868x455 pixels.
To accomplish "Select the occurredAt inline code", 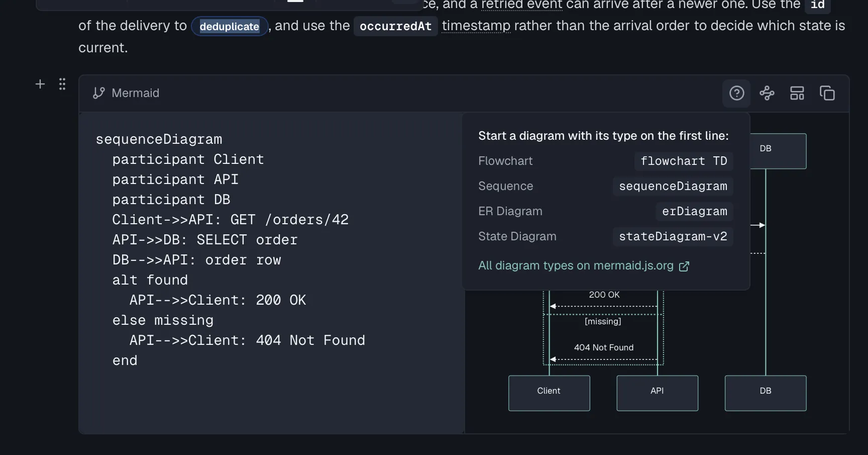I will [x=395, y=26].
